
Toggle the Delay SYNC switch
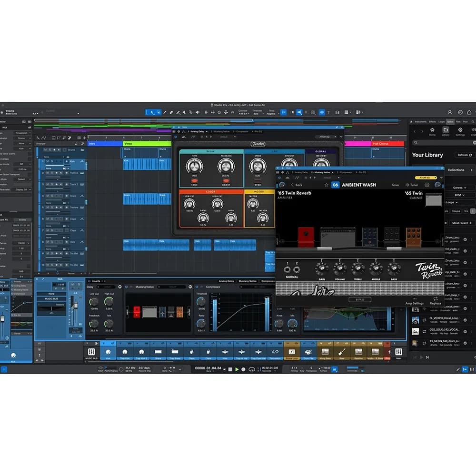pyautogui.click(x=194, y=181)
